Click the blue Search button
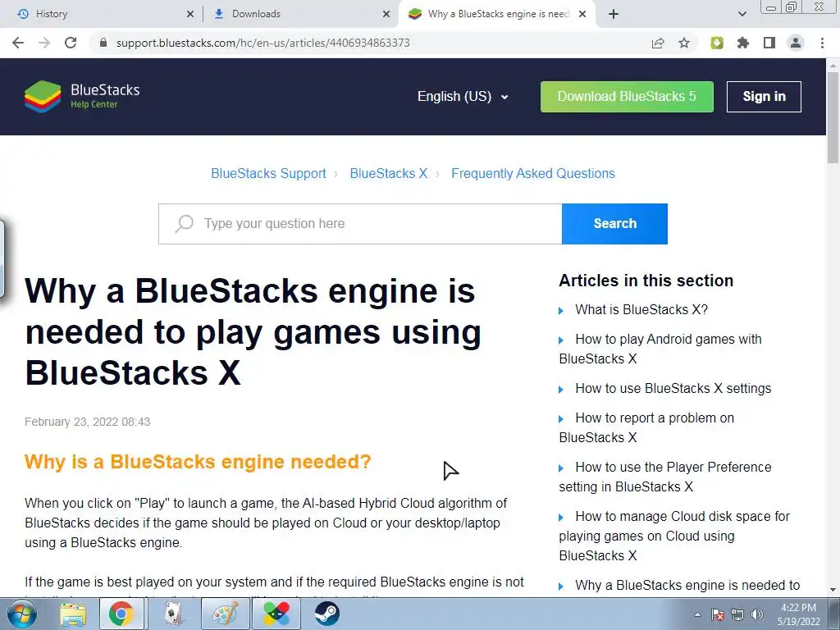 614,223
